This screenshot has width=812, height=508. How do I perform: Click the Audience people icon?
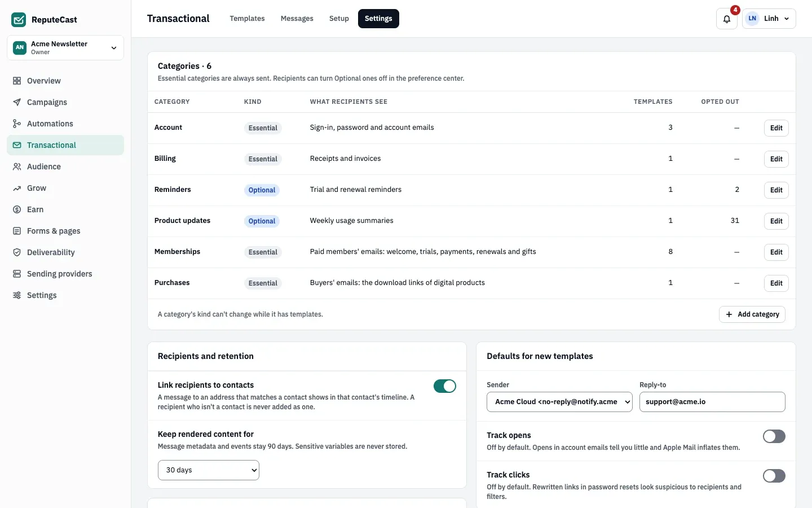(x=17, y=167)
